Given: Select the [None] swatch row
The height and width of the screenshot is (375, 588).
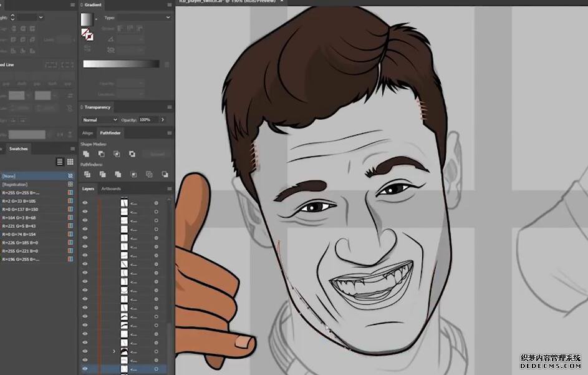Looking at the screenshot, I should 37,176.
